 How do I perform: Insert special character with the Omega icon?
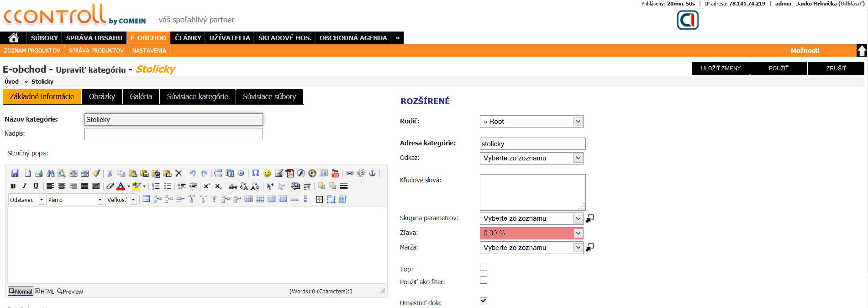coord(256,174)
